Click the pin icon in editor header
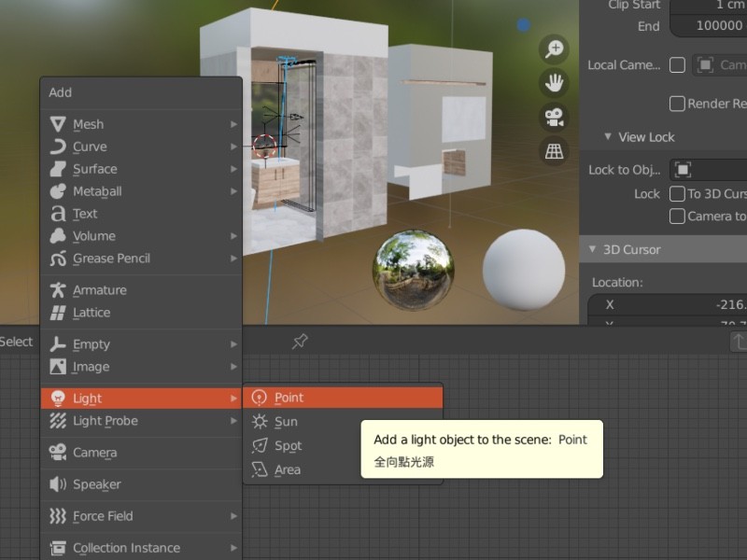The image size is (747, 560). [x=300, y=342]
